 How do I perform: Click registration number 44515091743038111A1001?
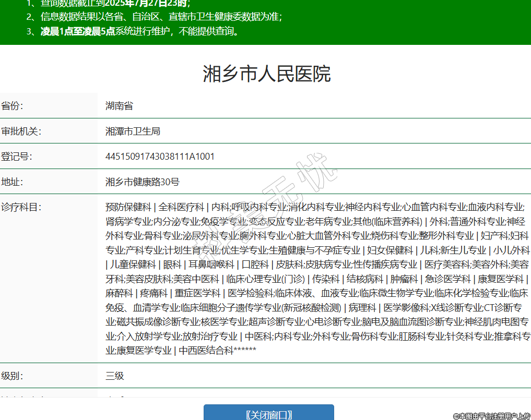click(160, 157)
